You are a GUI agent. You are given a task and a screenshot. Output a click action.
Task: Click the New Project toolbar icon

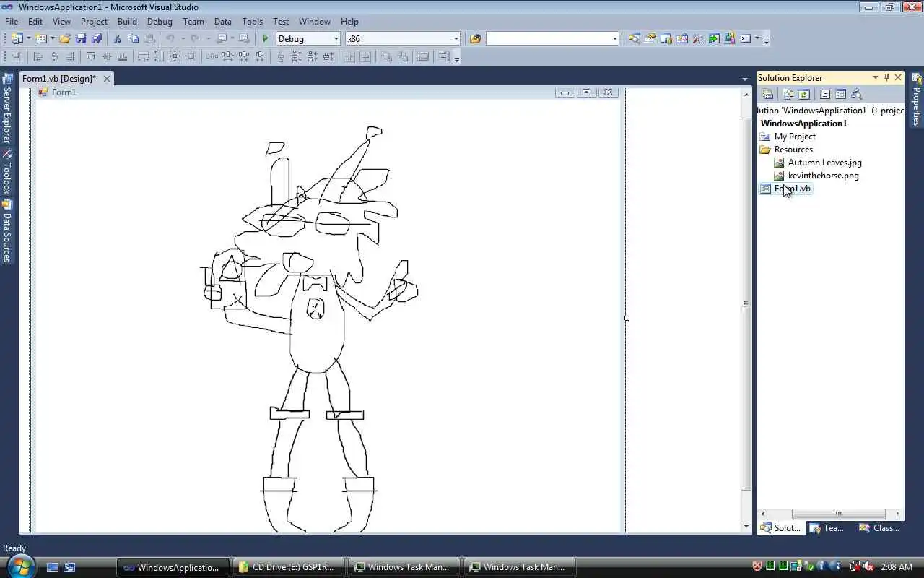pyautogui.click(x=17, y=38)
